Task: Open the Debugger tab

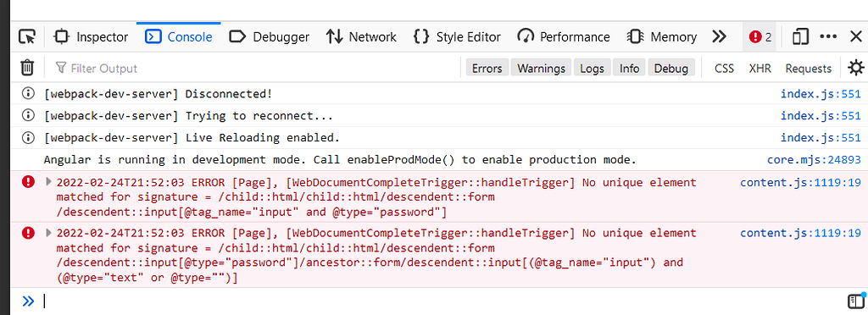Action: (x=269, y=37)
